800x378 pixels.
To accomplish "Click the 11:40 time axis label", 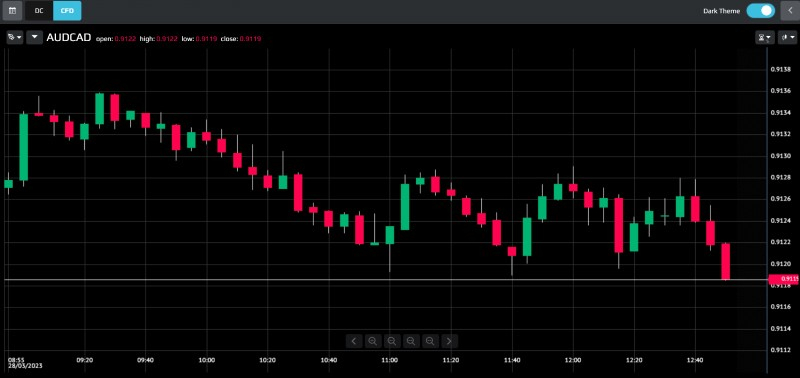I will click(x=512, y=360).
